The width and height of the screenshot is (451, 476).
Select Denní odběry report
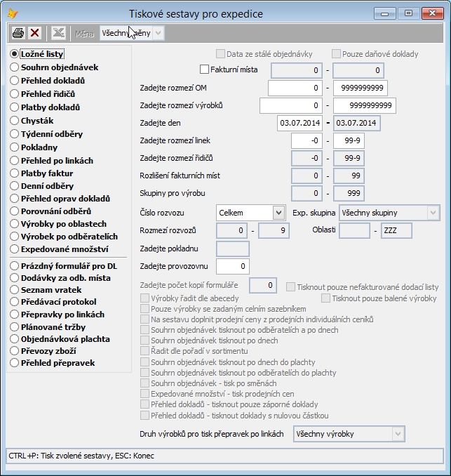click(14, 186)
